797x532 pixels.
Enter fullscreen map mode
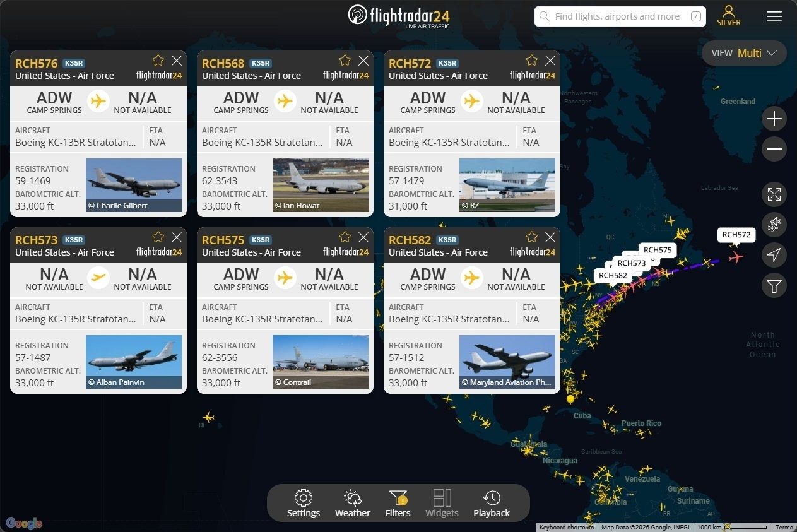774,194
